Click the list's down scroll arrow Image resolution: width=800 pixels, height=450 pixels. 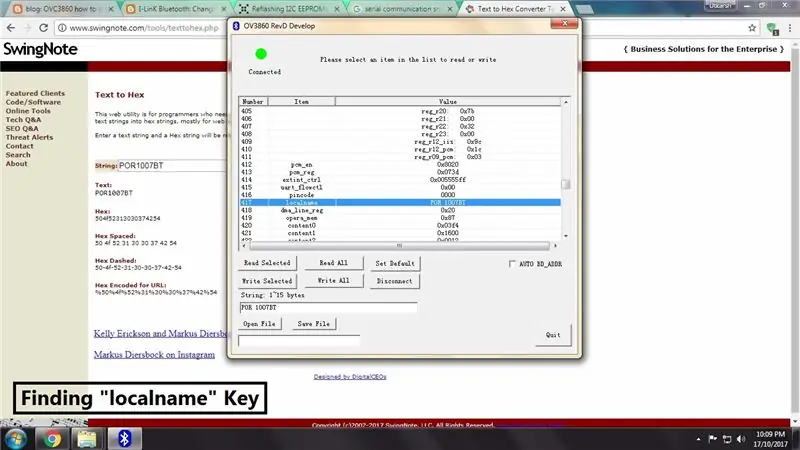566,236
